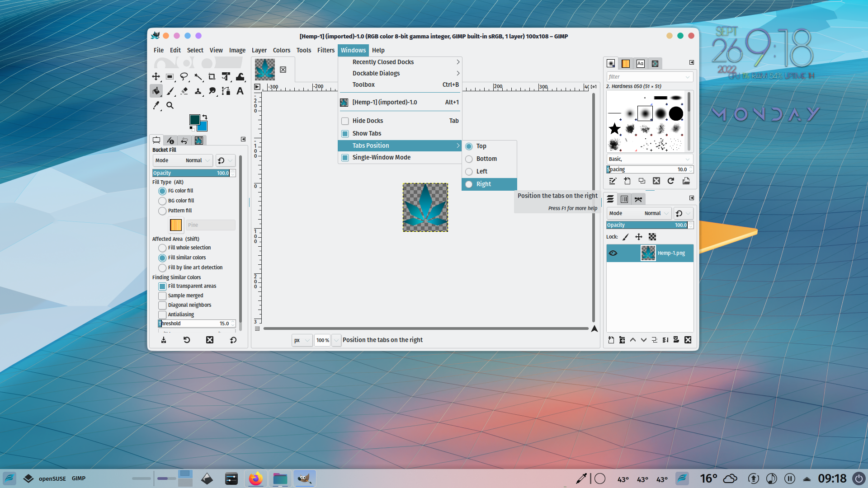868x488 pixels.
Task: Refresh brushes in the Brushes panel
Action: tap(671, 181)
